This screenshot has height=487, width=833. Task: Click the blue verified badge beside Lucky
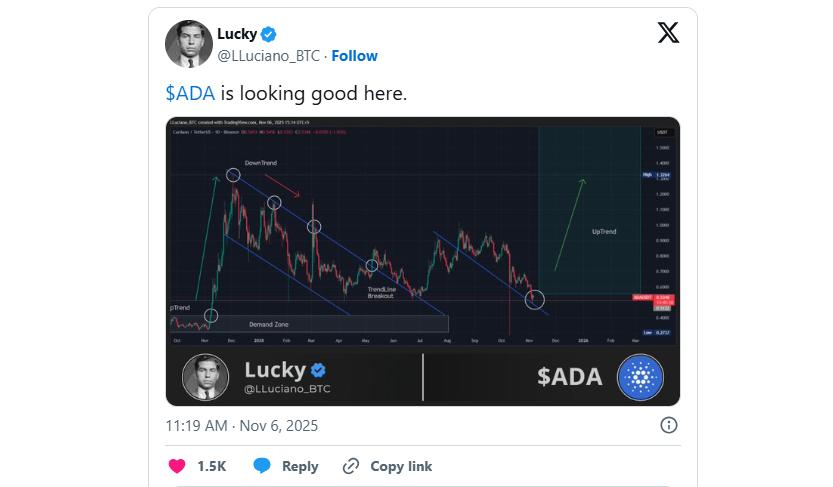point(270,35)
